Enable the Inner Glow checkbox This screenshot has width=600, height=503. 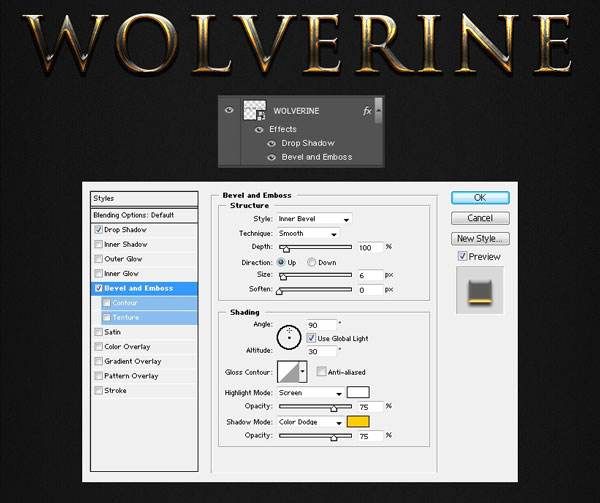coord(99,273)
